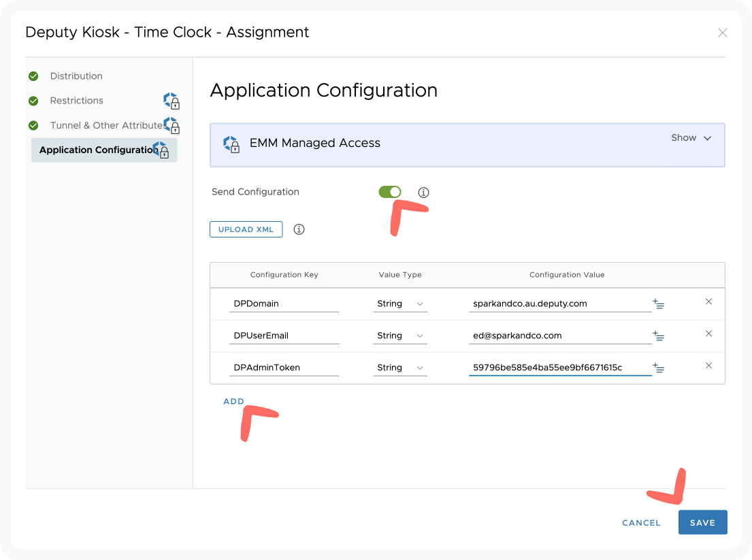Click the Restrictions EMM lock icon
Image resolution: width=752 pixels, height=560 pixels.
171,101
